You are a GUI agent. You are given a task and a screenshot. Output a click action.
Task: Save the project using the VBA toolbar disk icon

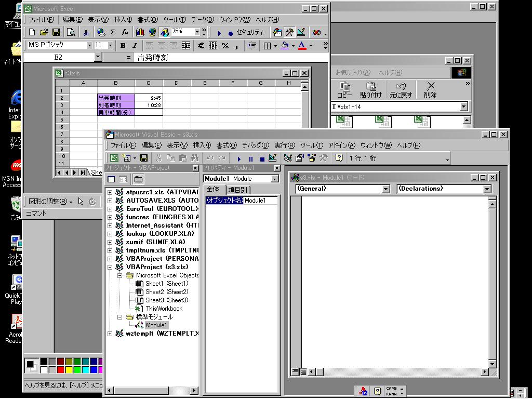[x=144, y=158]
